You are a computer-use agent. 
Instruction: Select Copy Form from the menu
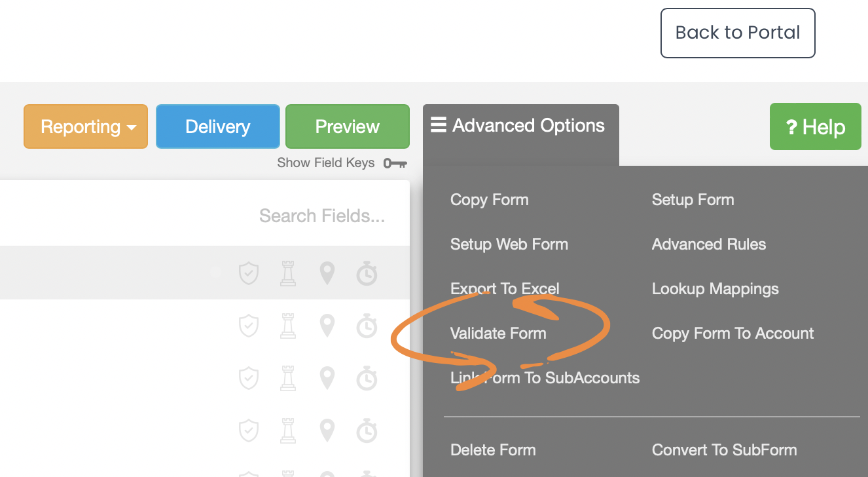(489, 200)
